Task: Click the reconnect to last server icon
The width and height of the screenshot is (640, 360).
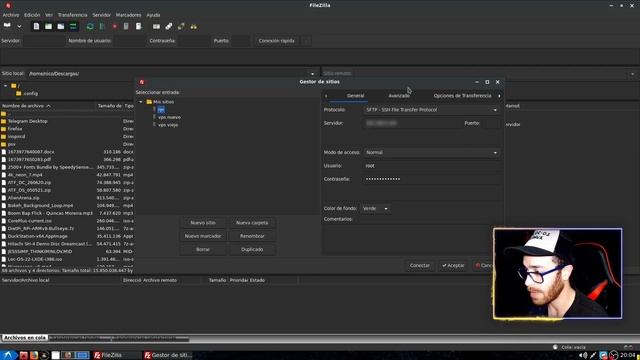Action: pos(138,27)
